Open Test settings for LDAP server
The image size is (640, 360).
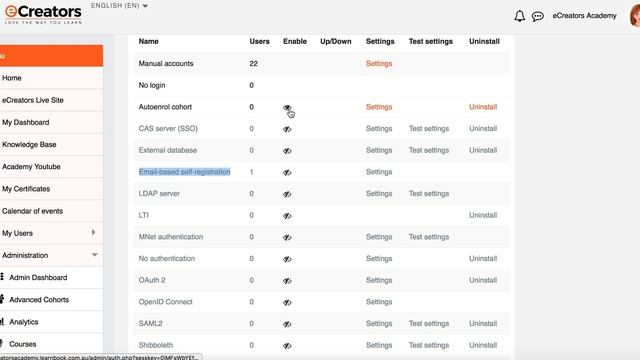tap(429, 193)
